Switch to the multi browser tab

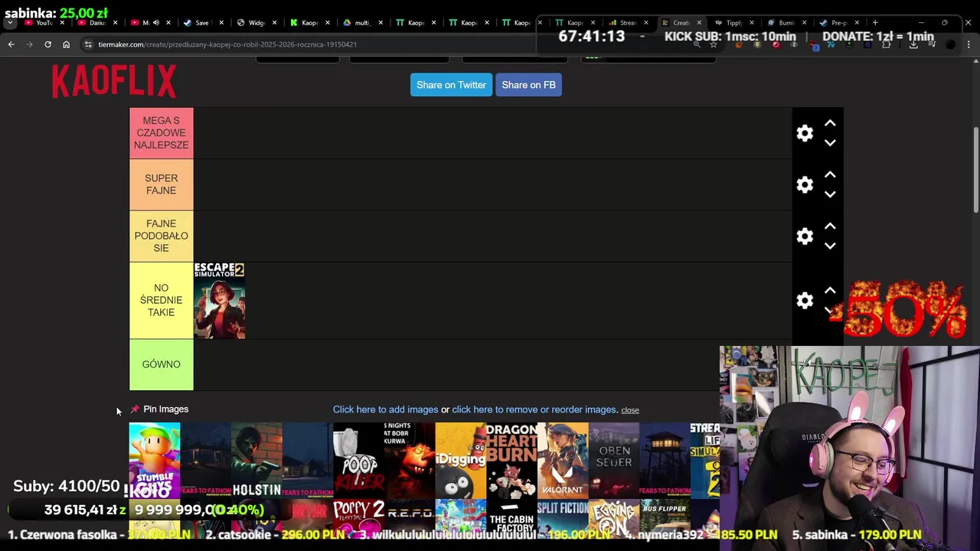[361, 22]
